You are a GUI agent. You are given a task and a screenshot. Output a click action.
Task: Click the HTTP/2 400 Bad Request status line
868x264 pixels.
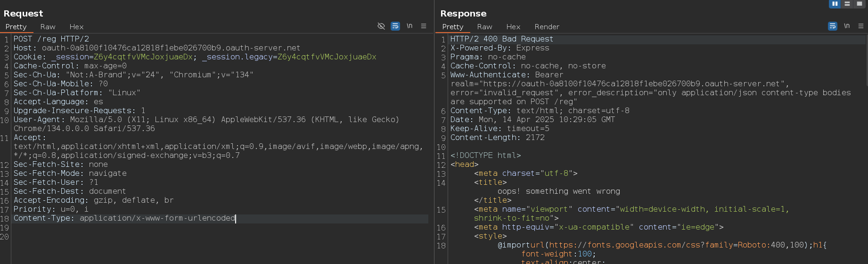tap(501, 39)
